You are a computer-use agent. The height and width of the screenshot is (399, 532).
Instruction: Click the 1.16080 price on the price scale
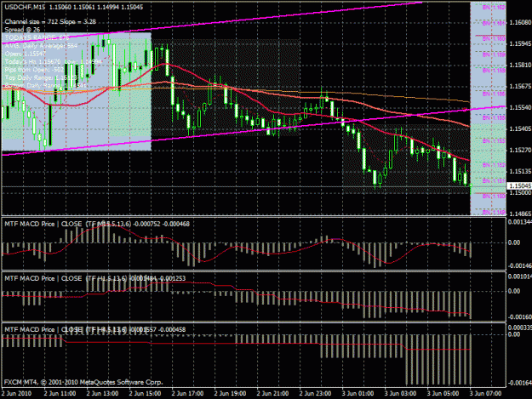520,22
